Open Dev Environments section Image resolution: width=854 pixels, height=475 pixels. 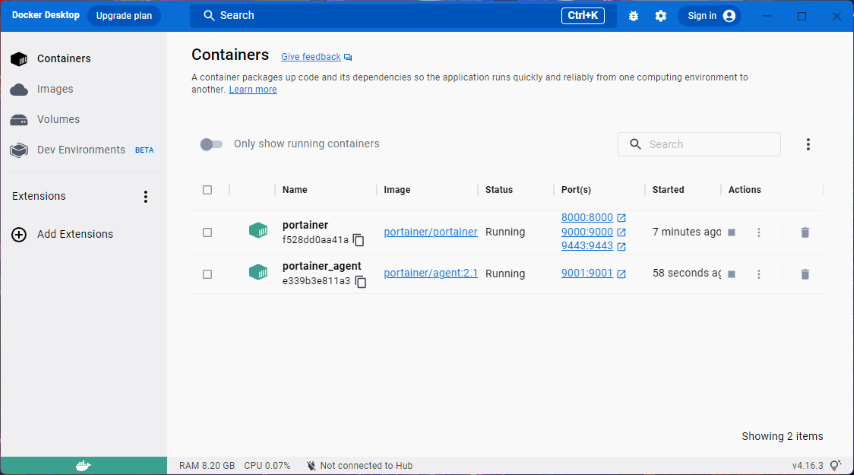pyautogui.click(x=81, y=150)
